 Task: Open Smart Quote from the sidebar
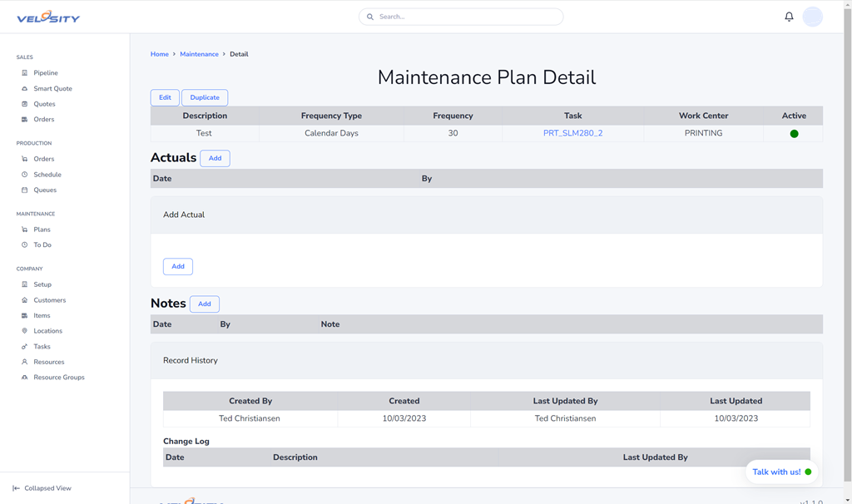52,88
